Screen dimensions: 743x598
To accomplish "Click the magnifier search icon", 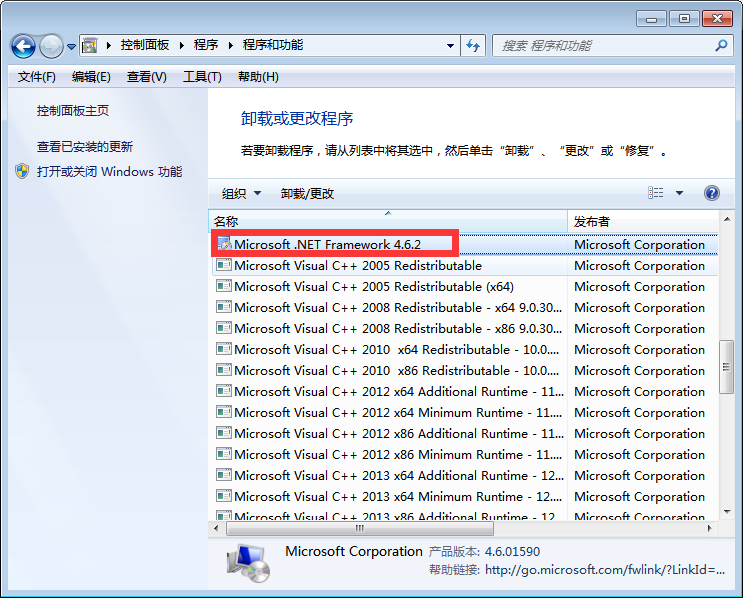I will tap(721, 45).
